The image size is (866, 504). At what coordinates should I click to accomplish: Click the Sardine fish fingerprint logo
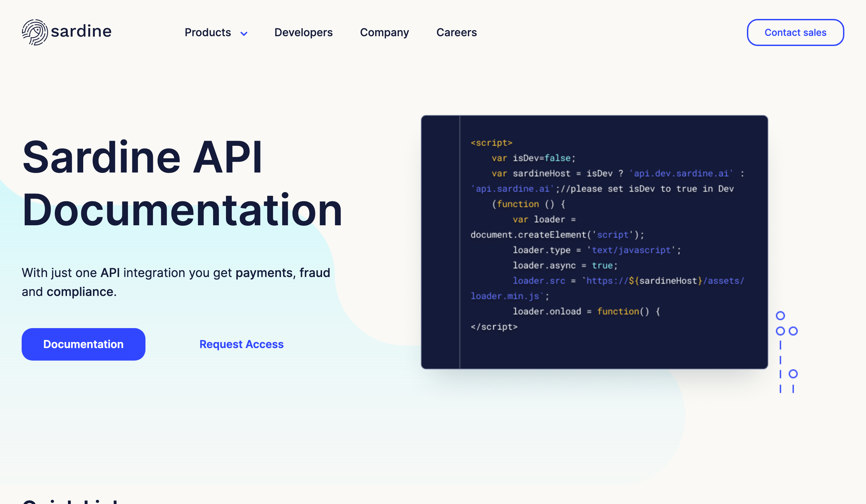pyautogui.click(x=35, y=32)
